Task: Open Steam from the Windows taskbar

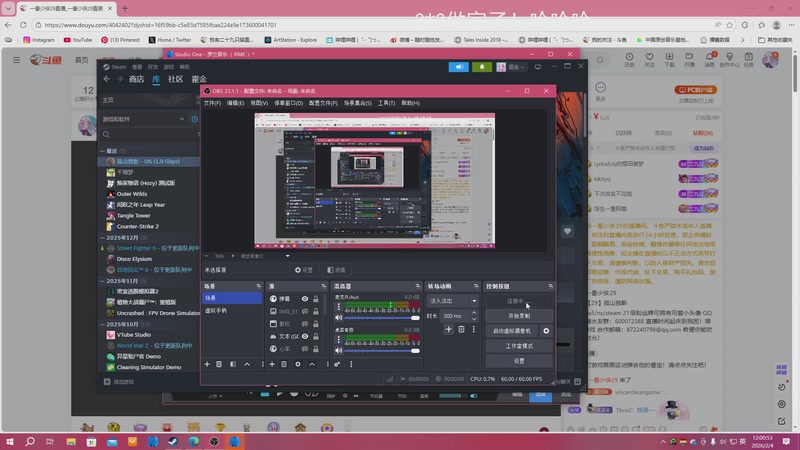Action: (x=173, y=441)
